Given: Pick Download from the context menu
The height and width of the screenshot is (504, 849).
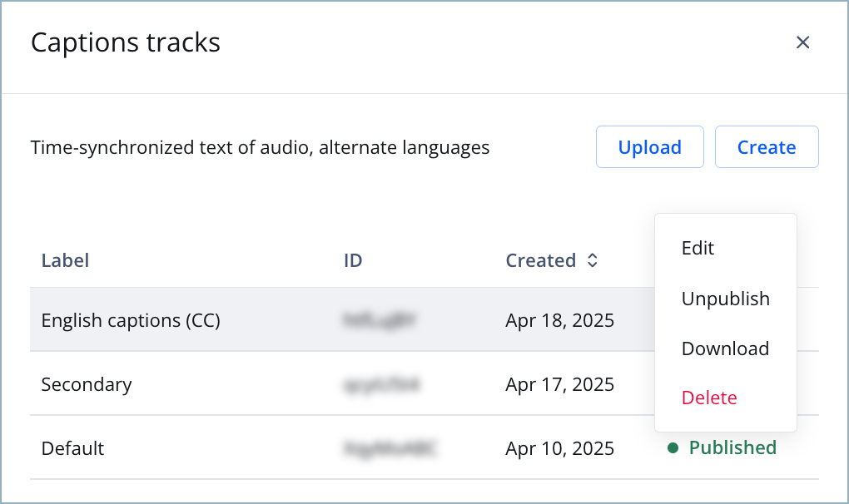Looking at the screenshot, I should click(x=725, y=348).
